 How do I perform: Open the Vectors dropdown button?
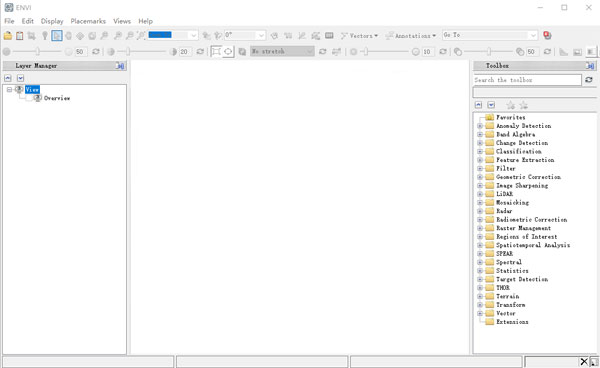(x=359, y=36)
